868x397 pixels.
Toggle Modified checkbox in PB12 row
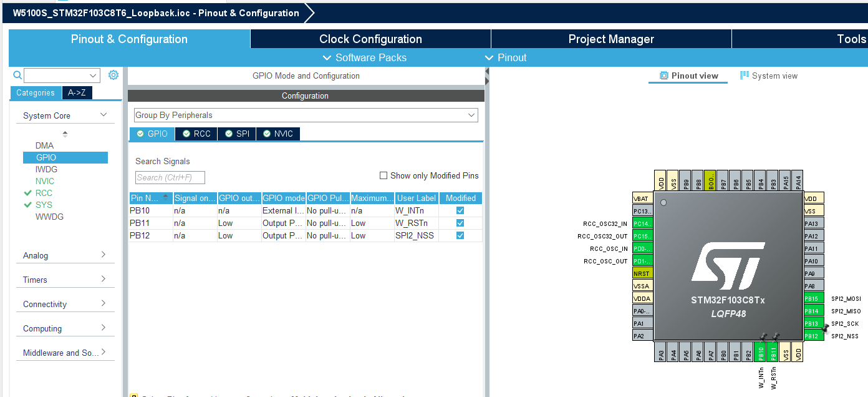click(460, 235)
